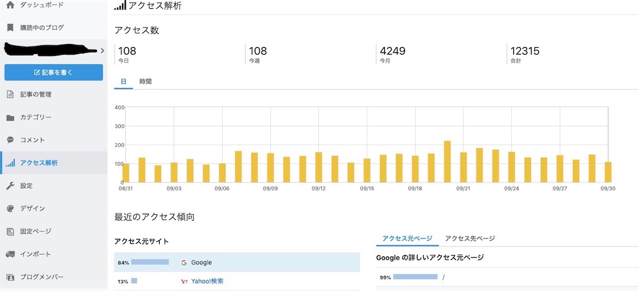Select the アクセス先ページ tab
The image size is (644, 291).
(x=470, y=238)
